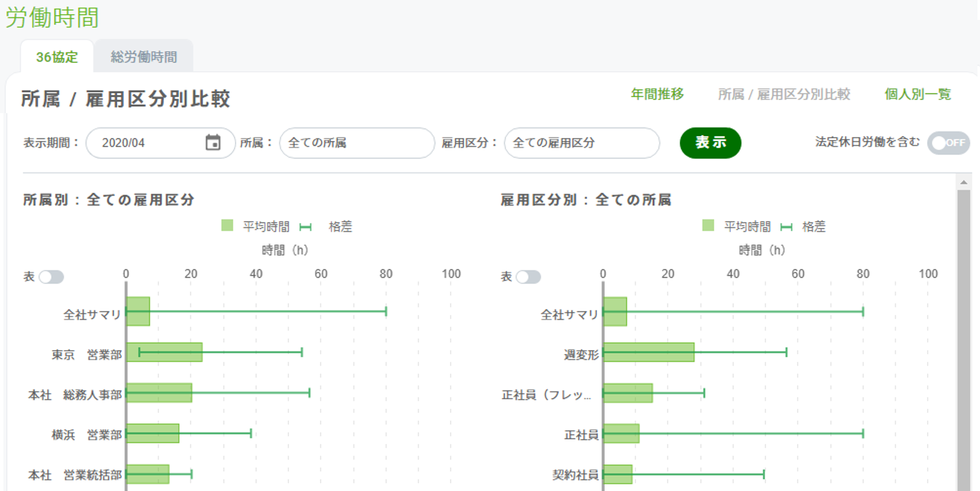The height and width of the screenshot is (491, 980).
Task: Open the 所属 dropdown 全ての所属
Action: [357, 143]
